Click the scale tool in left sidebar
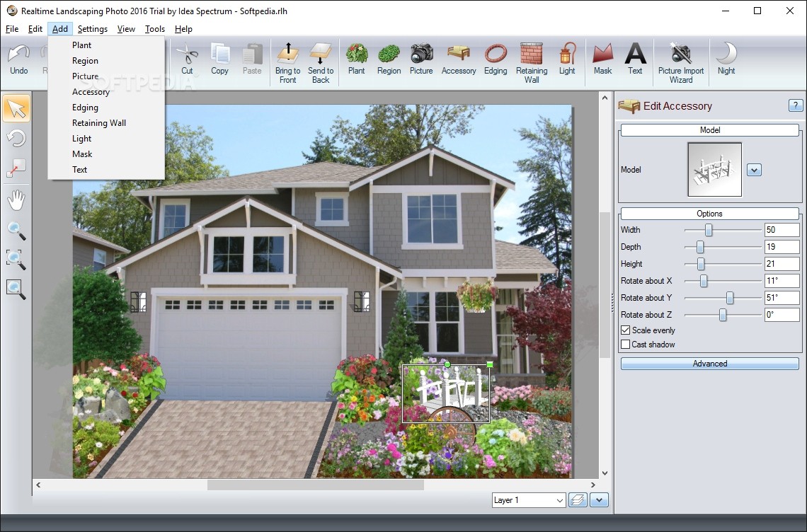The width and height of the screenshot is (807, 532). pyautogui.click(x=16, y=168)
